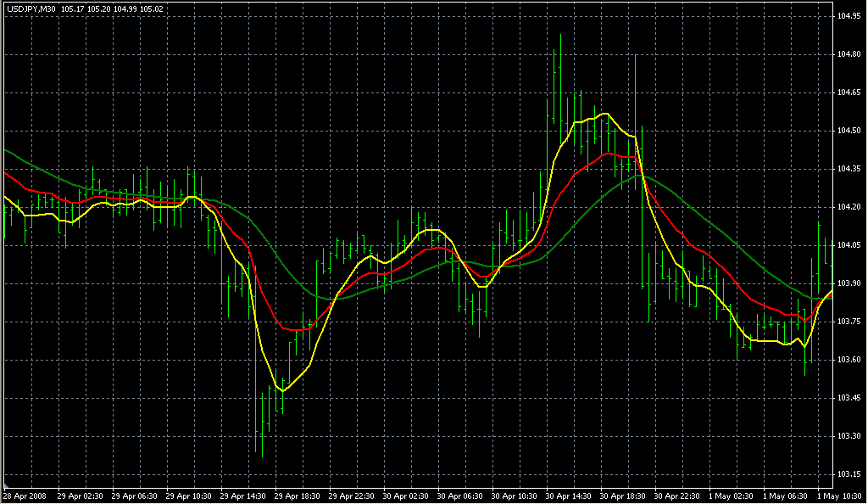Click the 103.90 price axis label

pos(849,283)
